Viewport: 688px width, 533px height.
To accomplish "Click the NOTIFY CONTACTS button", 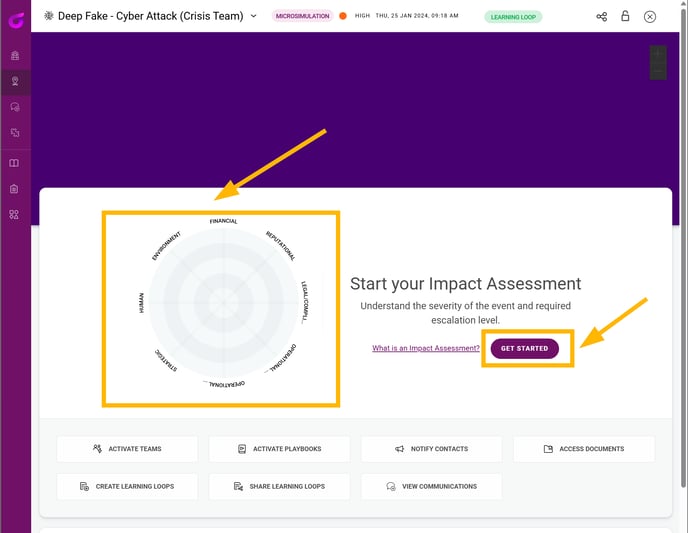I will click(x=431, y=449).
